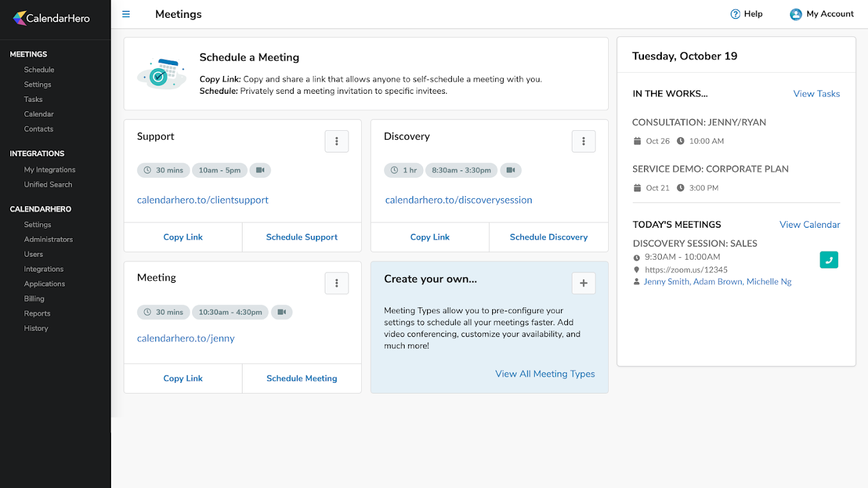Click the Schedule Discovery button

click(548, 237)
